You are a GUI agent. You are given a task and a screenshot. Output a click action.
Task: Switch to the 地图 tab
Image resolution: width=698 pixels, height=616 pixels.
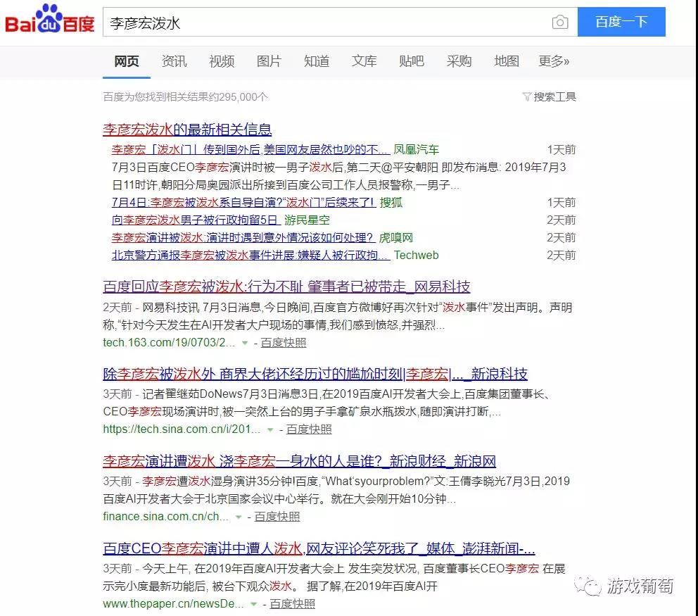[507, 61]
